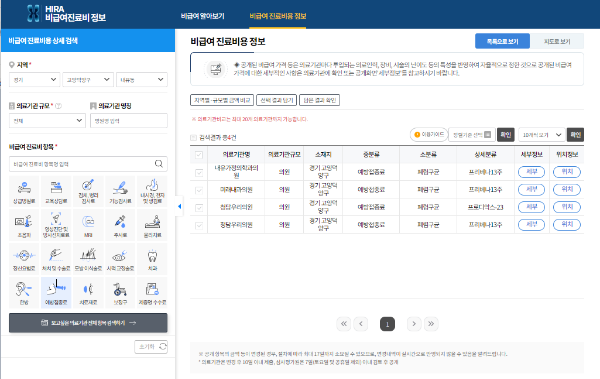Image resolution: width=600 pixels, height=379 pixels.
Task: Select the 모발이식술료 hair transplant icon
Action: [x=88, y=259]
